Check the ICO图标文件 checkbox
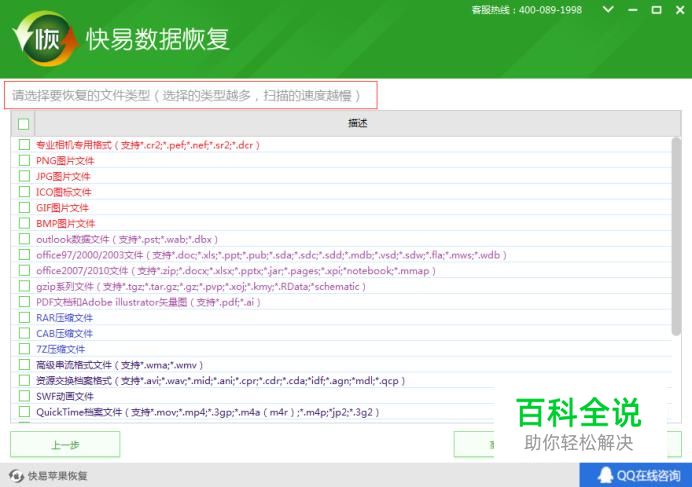692x487 pixels. pos(24,192)
